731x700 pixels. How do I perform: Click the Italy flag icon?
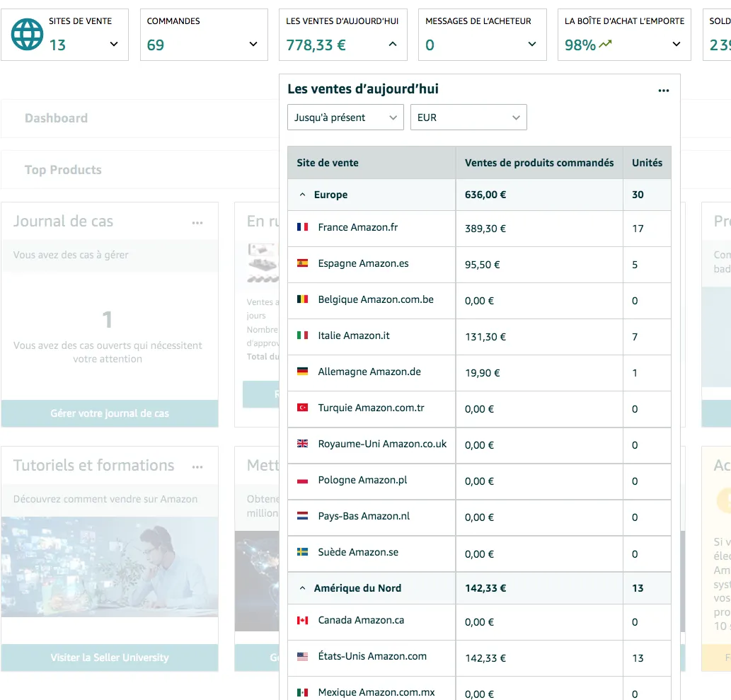click(x=303, y=335)
